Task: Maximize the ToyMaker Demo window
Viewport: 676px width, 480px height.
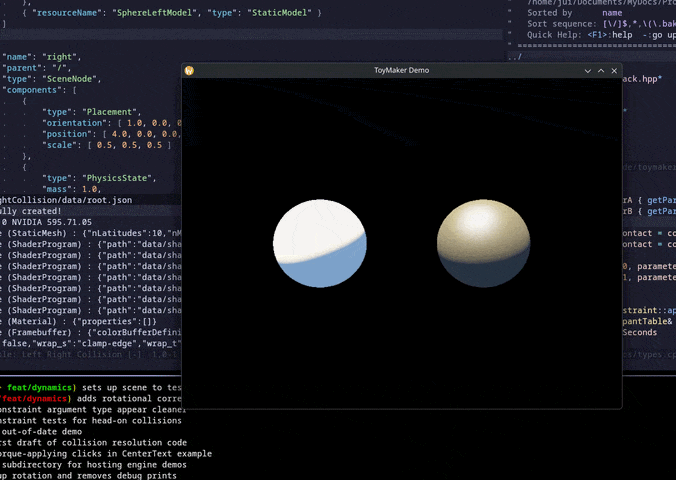Action: click(x=601, y=71)
